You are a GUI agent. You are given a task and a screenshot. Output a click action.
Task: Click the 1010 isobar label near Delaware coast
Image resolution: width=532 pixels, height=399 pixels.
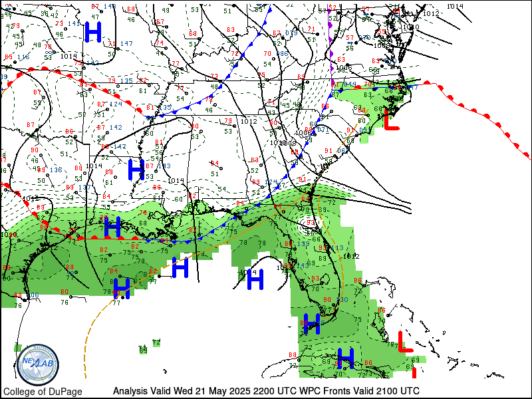[411, 27]
